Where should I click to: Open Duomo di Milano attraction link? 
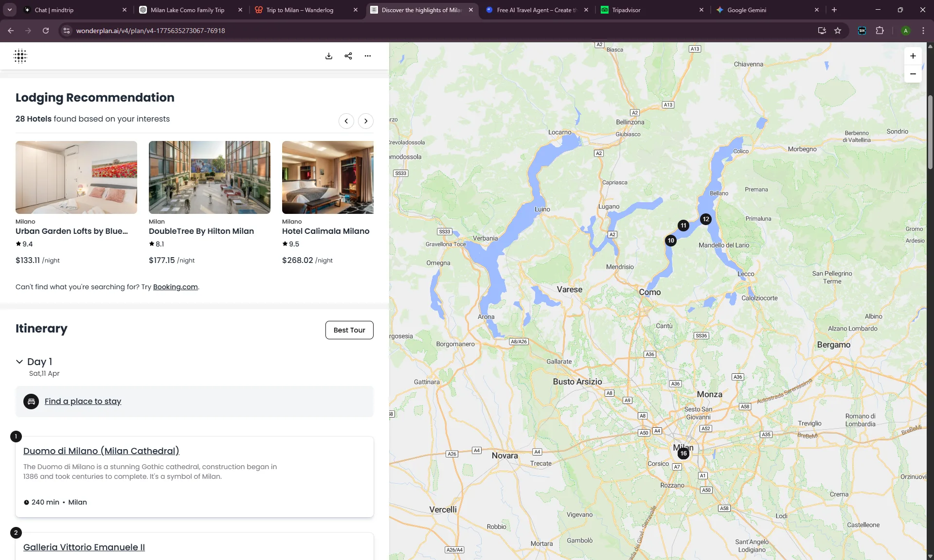click(x=101, y=451)
